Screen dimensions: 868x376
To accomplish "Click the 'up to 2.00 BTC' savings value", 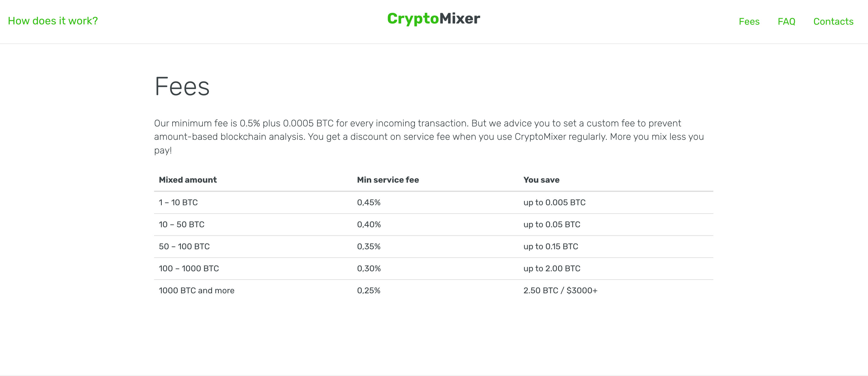I will [552, 269].
